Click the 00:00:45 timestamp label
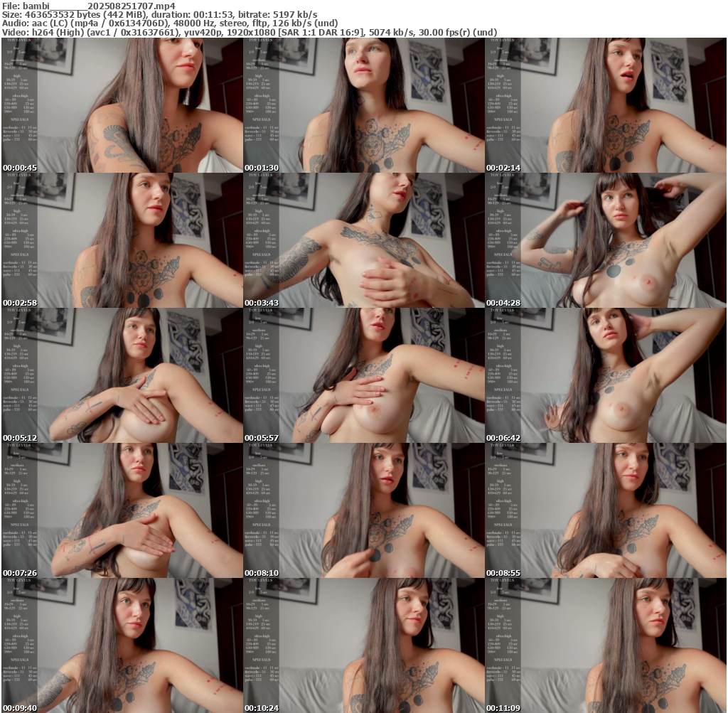 click(x=20, y=168)
